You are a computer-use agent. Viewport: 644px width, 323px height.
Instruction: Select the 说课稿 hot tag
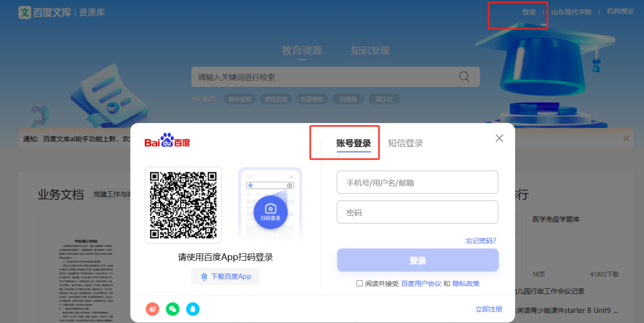click(348, 99)
